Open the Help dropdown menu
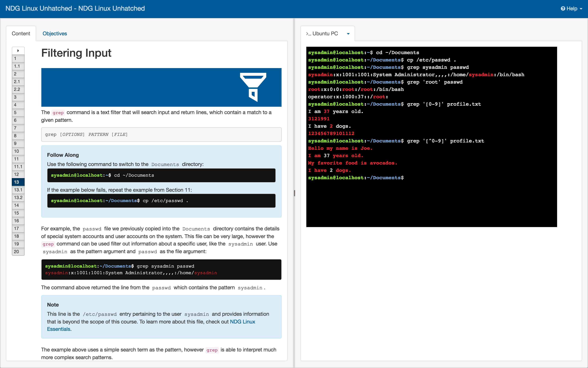The height and width of the screenshot is (368, 588). [572, 8]
